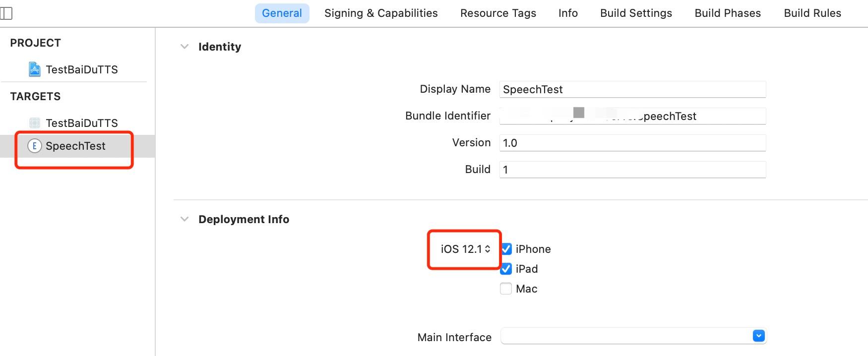
Task: Open the Info tab
Action: 568,13
